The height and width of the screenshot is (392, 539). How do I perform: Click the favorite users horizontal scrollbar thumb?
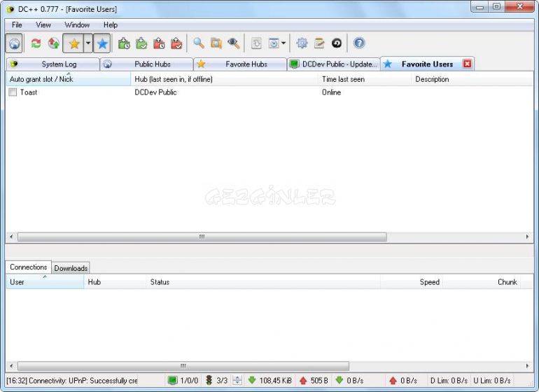[x=202, y=237]
